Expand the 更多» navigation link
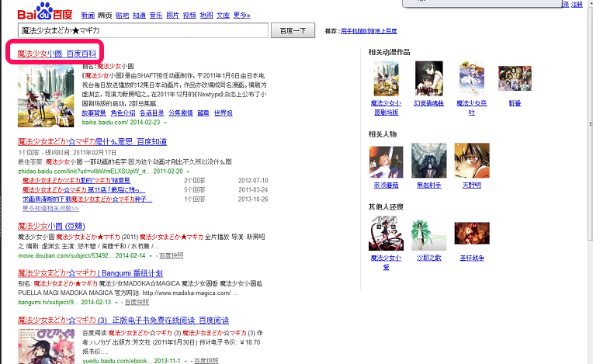593x364 pixels. point(241,15)
